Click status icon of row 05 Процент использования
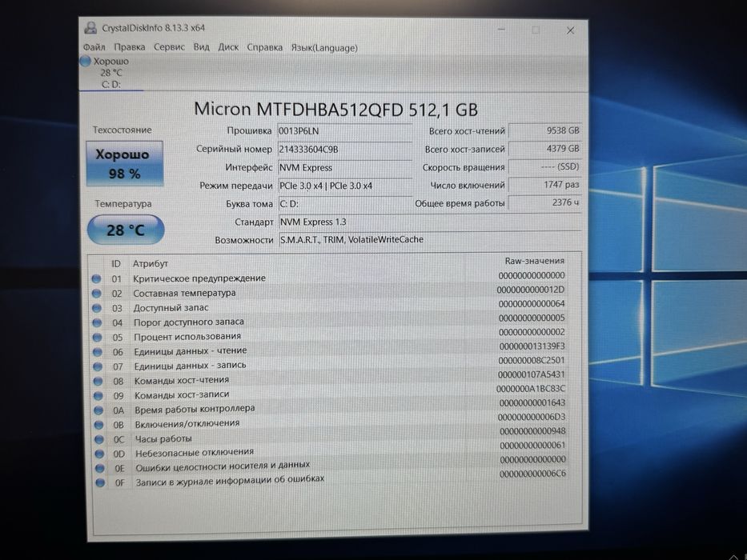Viewport: 747px width, 560px height. pyautogui.click(x=97, y=337)
